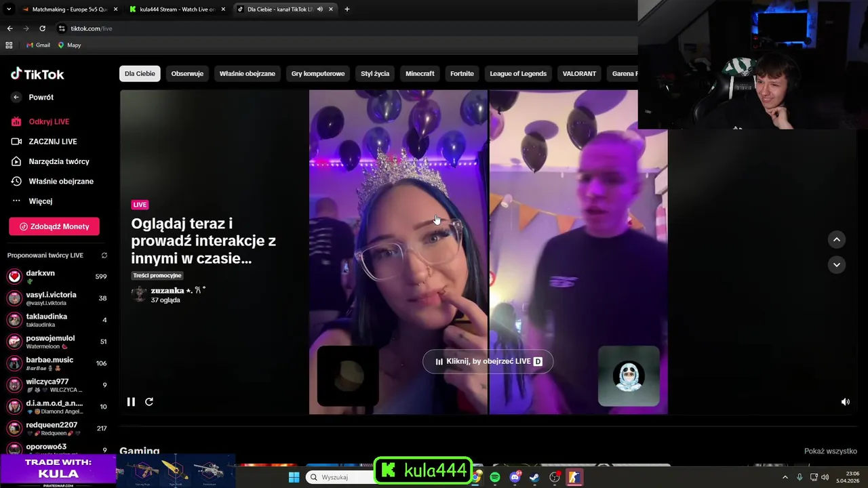Select the Właśnie obejrzane category tab
Viewport: 868px width, 488px height.
click(248, 73)
